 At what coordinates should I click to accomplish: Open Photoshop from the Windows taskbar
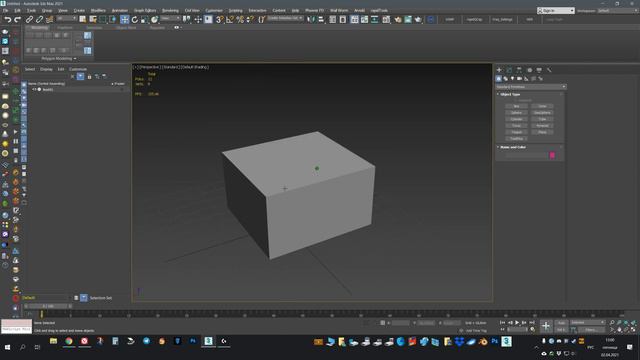click(193, 341)
